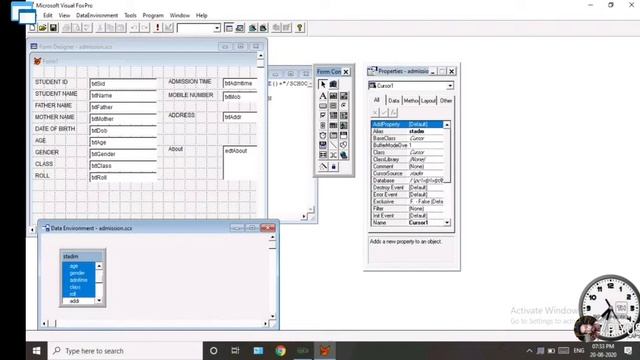
Task: Select the Page Frame control tool
Action: click(x=333, y=135)
